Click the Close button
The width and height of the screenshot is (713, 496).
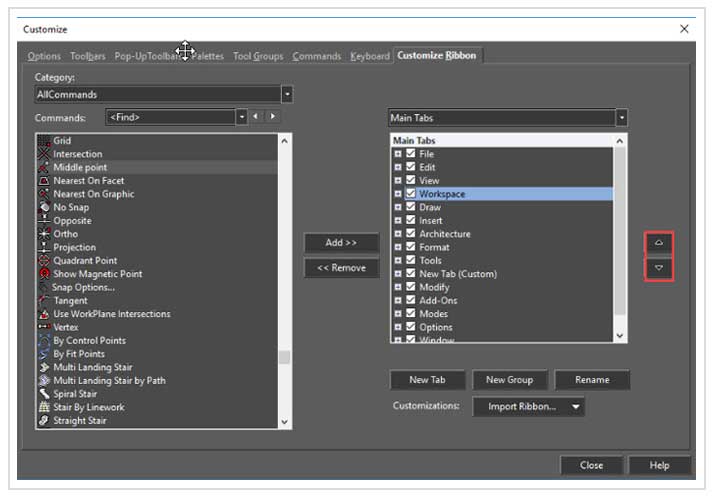pos(591,465)
